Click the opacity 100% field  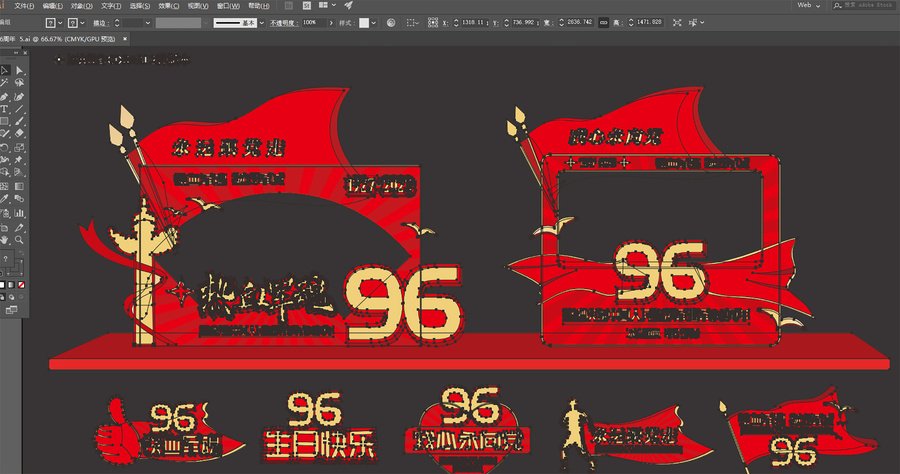(314, 23)
